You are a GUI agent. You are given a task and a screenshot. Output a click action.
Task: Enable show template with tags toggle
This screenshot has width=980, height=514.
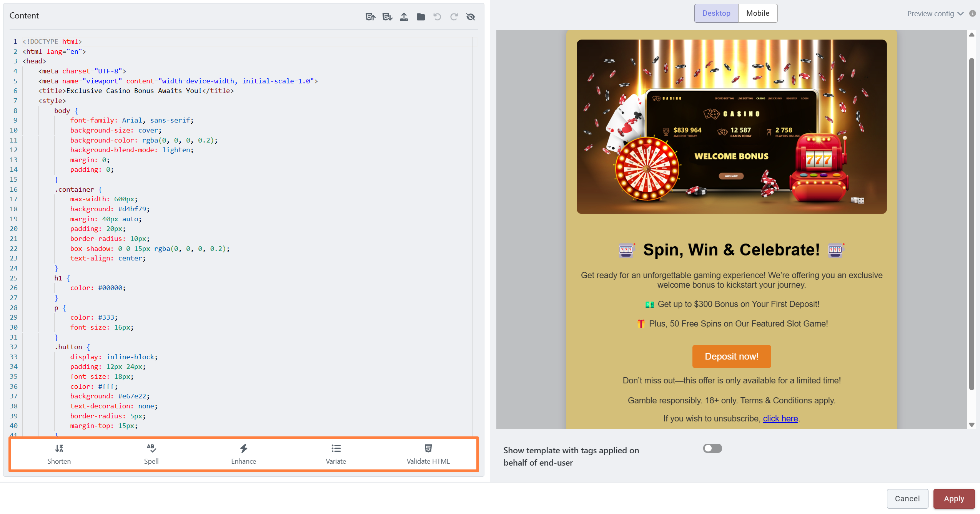[712, 448]
